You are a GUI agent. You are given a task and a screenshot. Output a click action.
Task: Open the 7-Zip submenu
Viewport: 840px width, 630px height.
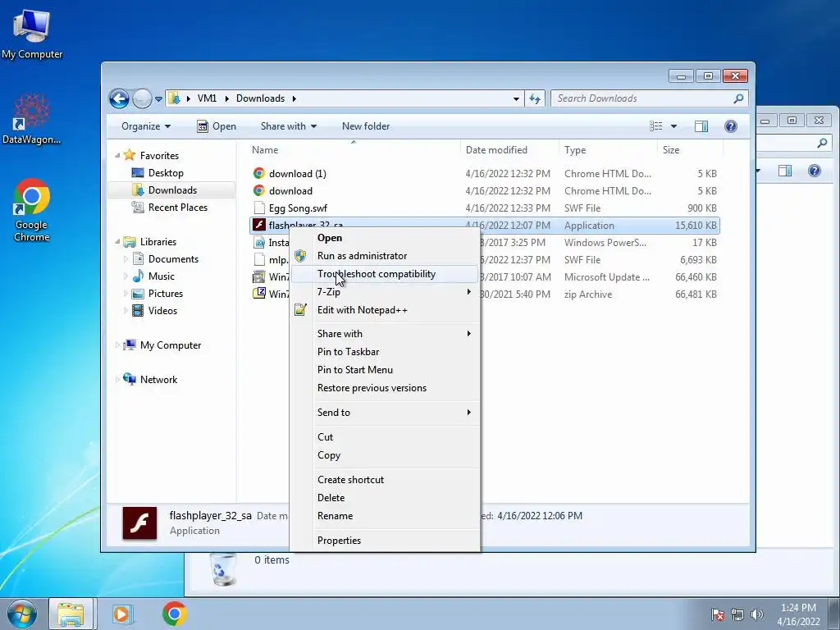tap(385, 292)
